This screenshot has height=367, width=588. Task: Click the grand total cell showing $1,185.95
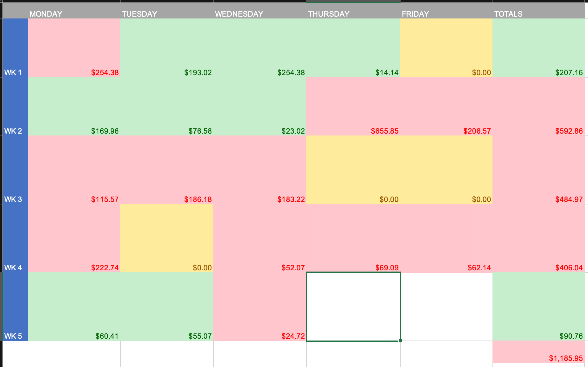click(538, 352)
